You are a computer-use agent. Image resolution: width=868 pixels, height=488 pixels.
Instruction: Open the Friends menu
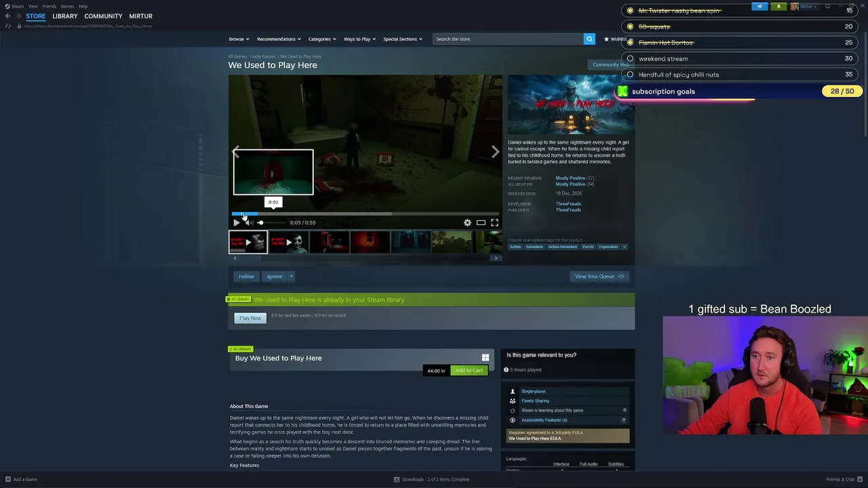click(50, 6)
